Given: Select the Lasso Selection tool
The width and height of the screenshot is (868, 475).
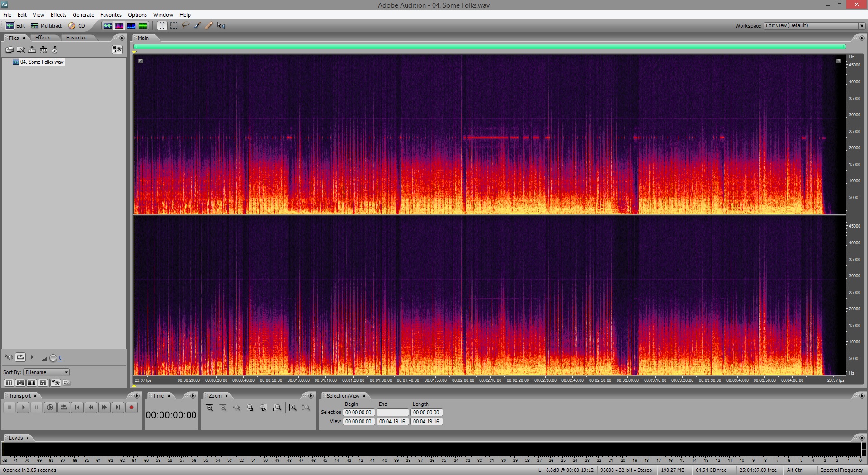Looking at the screenshot, I should pos(185,26).
